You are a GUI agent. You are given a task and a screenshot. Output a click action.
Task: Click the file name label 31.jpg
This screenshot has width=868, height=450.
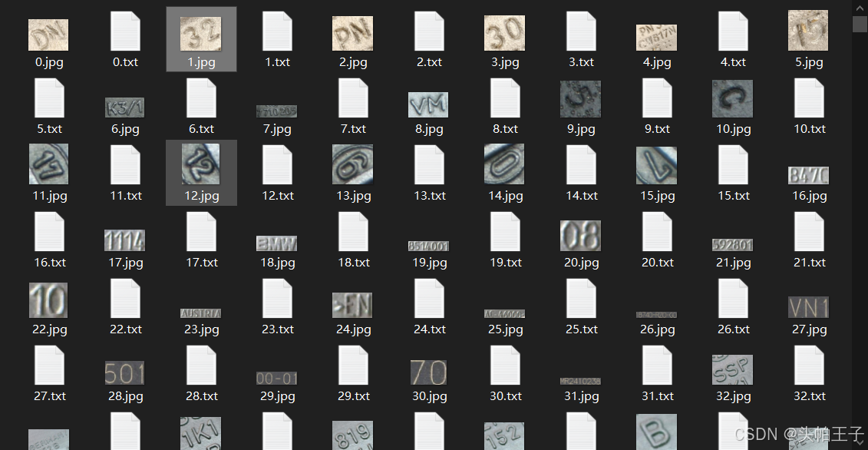(581, 396)
